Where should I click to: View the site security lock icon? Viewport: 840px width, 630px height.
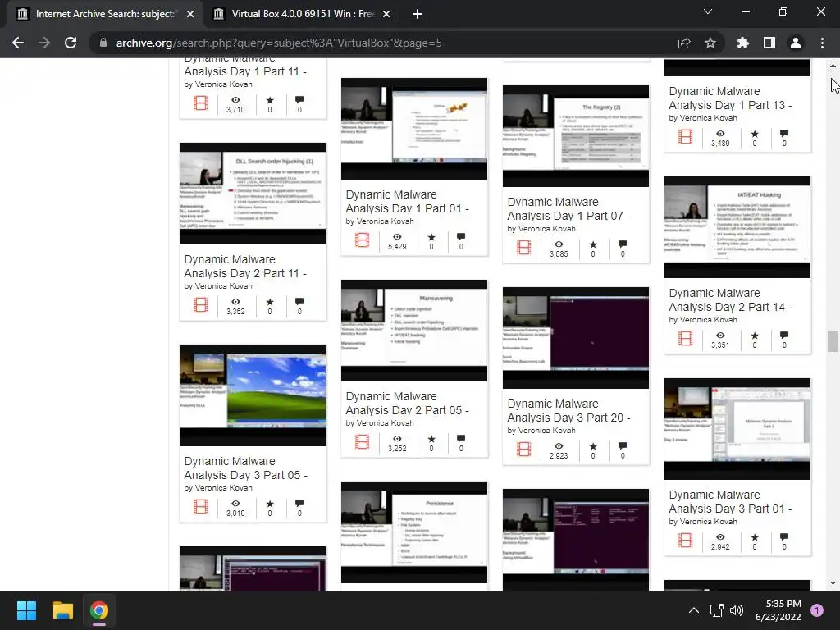[x=103, y=43]
